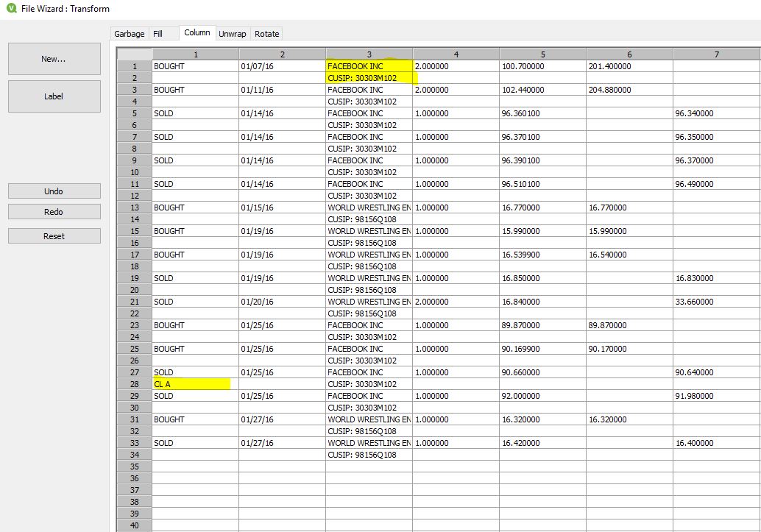Image resolution: width=761 pixels, height=532 pixels.
Task: Switch to the Garbage tab
Action: point(129,34)
